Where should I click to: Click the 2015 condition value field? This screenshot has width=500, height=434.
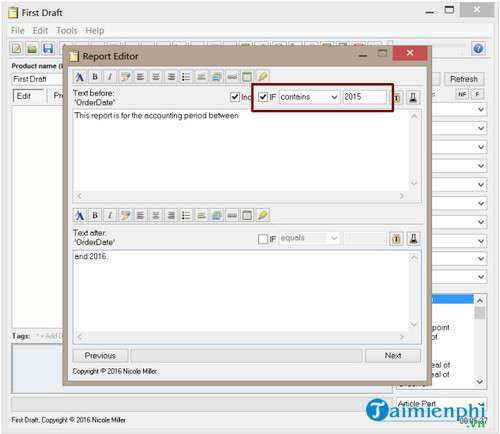[x=365, y=97]
